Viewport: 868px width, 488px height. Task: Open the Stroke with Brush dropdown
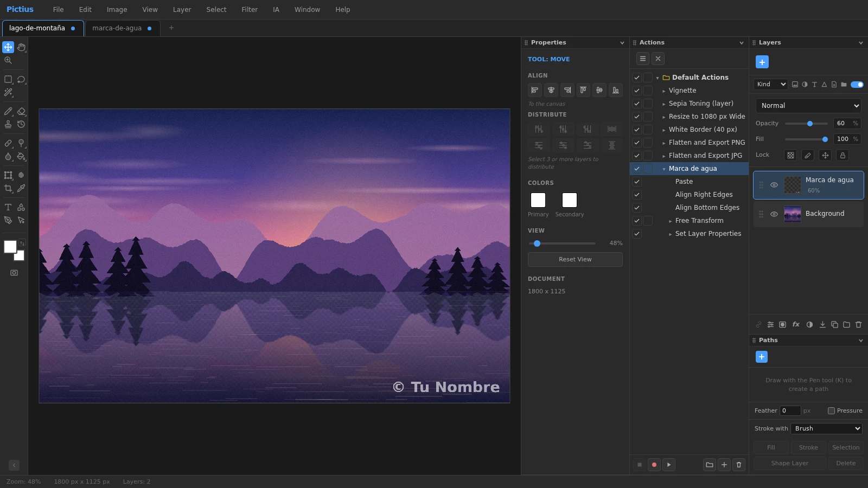pos(826,428)
